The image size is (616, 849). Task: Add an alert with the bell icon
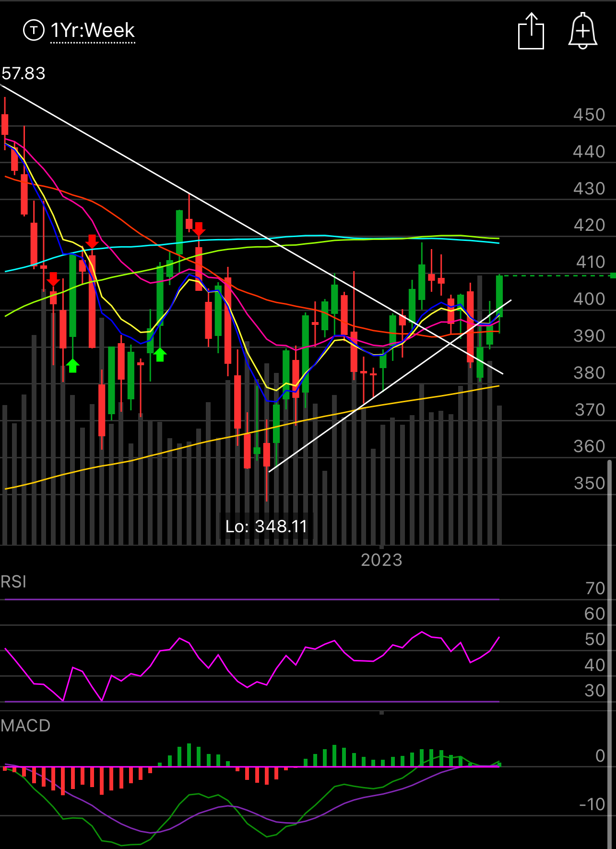(583, 31)
